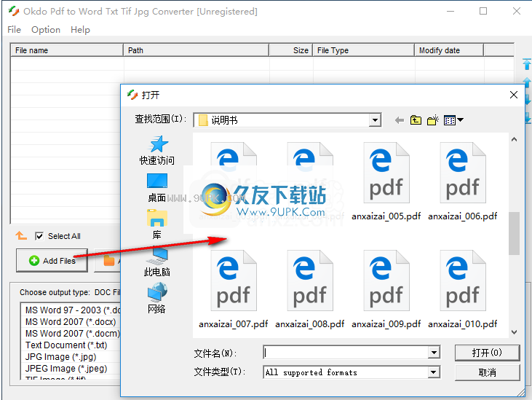Go to Desktop (桌面) in the sidebar
This screenshot has height=400, width=532.
click(157, 188)
